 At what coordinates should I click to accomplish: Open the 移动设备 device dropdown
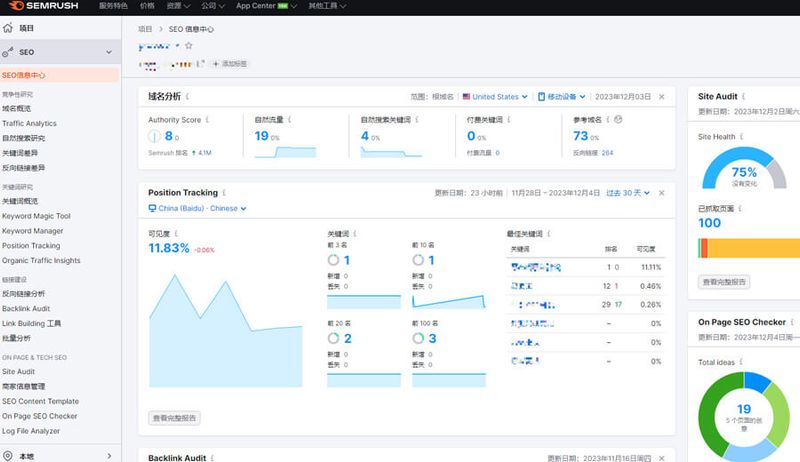point(562,96)
